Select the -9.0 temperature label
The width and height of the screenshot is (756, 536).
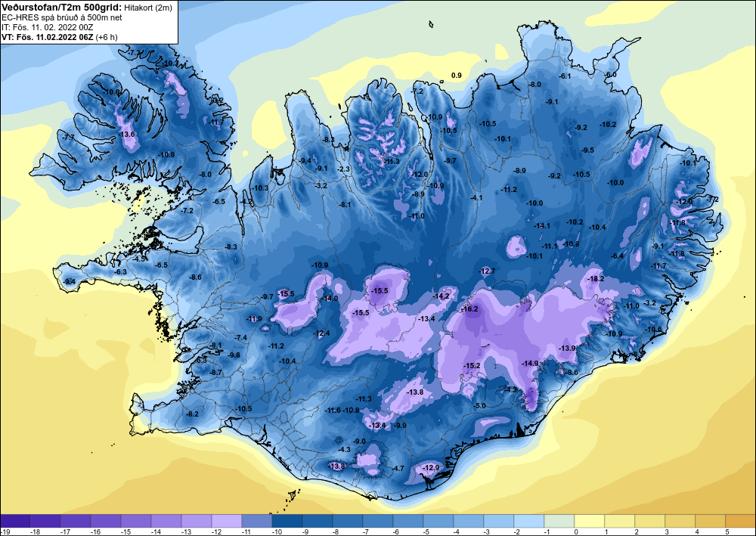(360, 441)
